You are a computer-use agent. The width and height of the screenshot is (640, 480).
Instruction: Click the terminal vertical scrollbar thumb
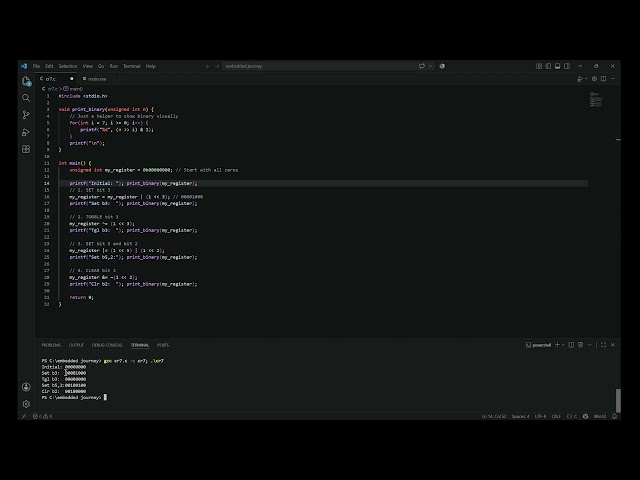coord(618,401)
